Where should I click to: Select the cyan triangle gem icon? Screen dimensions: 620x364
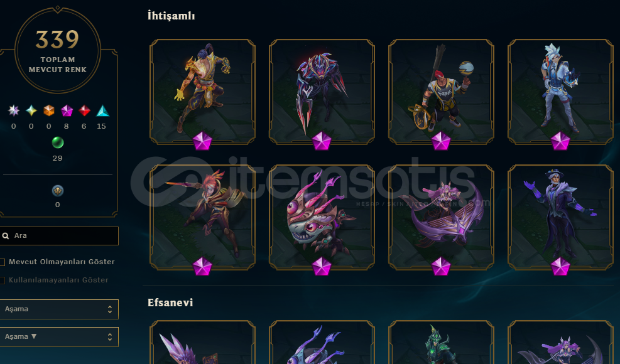[102, 110]
